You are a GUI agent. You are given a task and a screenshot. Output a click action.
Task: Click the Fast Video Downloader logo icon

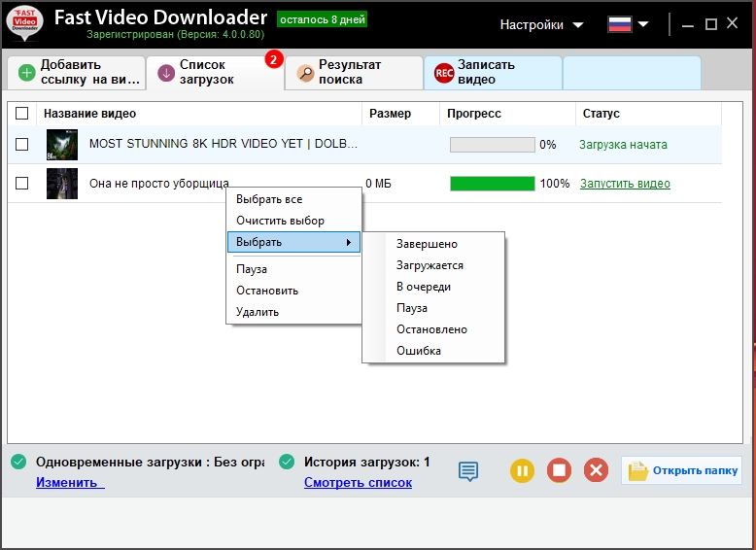point(24,22)
